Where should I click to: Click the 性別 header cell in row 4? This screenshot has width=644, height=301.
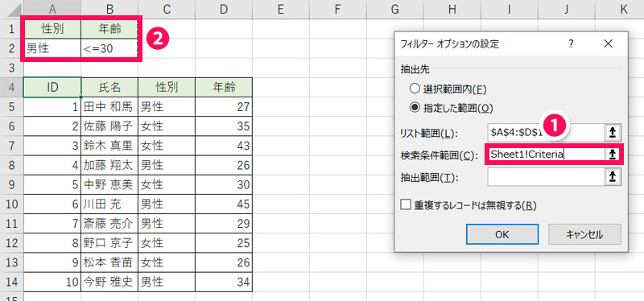click(167, 87)
